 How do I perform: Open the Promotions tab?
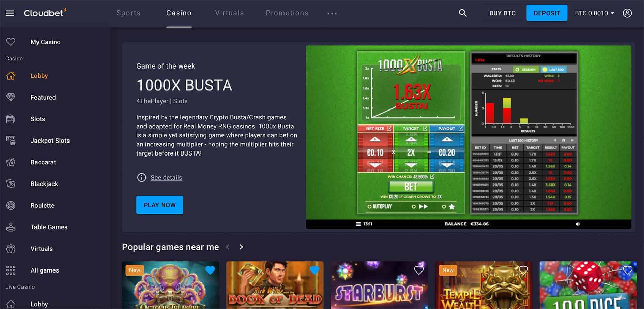pos(287,13)
